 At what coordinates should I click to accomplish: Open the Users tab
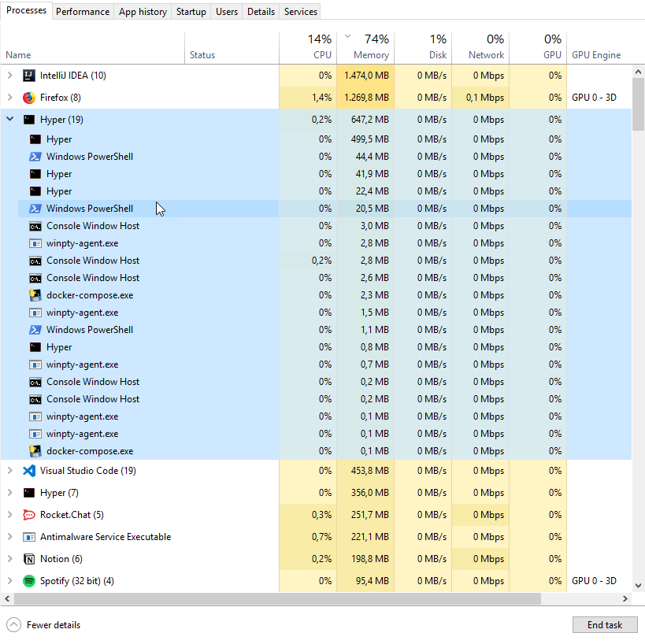pos(227,12)
